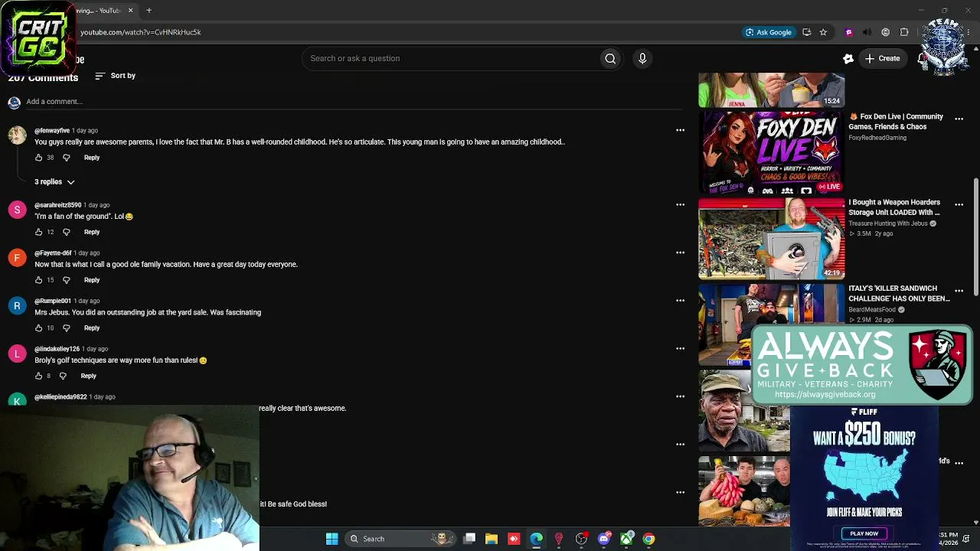Open the Windows Start menu
The image size is (980, 551).
point(332,539)
